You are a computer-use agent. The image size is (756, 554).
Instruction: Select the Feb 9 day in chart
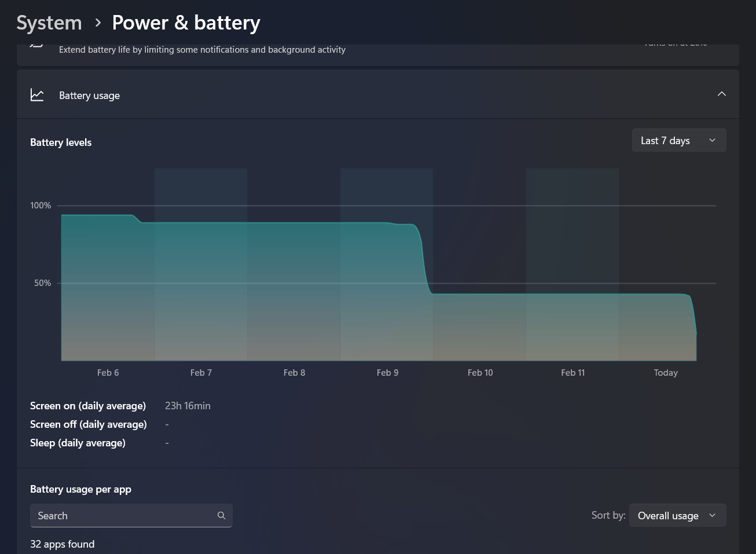[387, 265]
